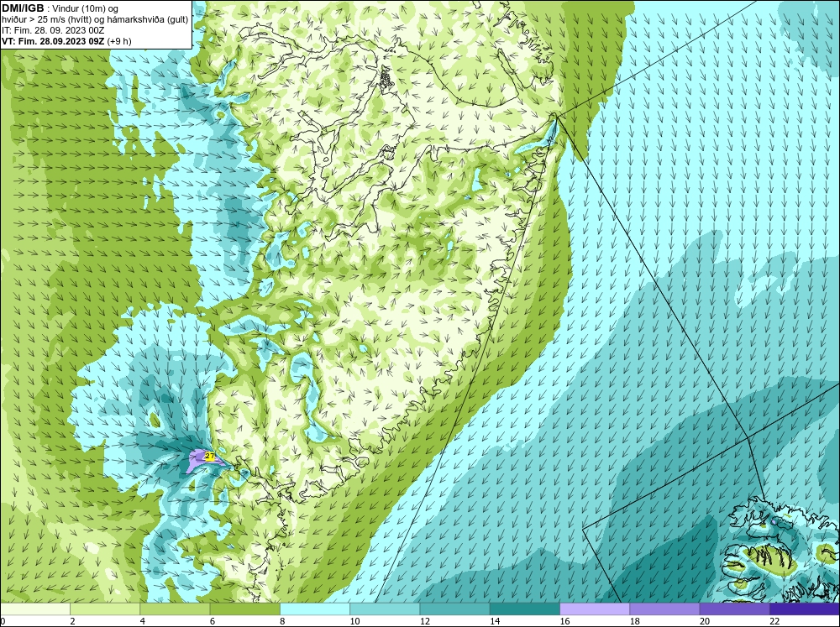The image size is (840, 627).
Task: Click the legend scale value 18
Action: click(634, 621)
